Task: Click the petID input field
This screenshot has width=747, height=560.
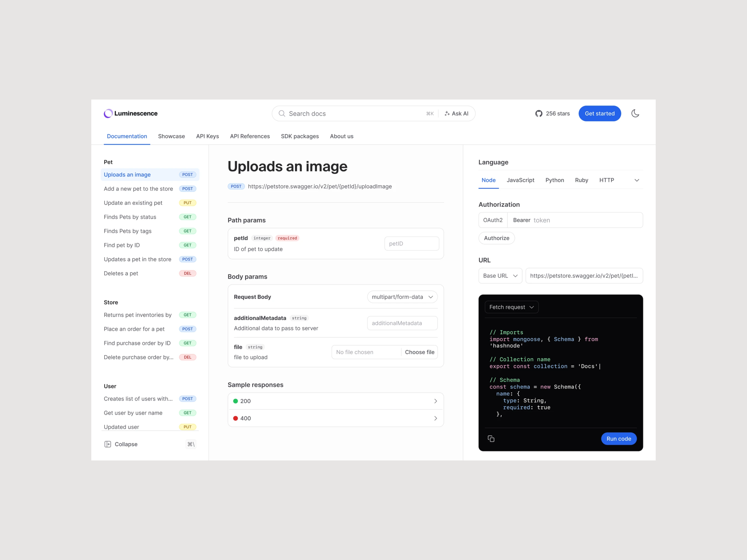Action: tap(411, 243)
